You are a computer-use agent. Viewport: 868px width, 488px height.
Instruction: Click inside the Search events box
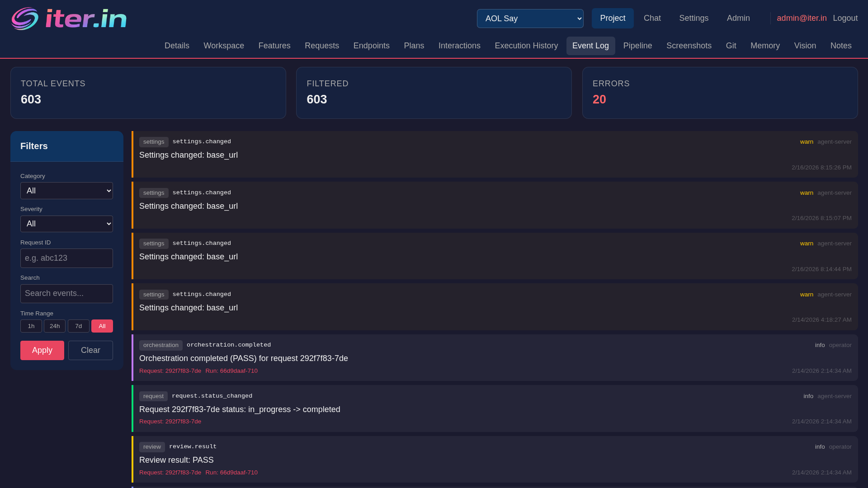pyautogui.click(x=66, y=293)
